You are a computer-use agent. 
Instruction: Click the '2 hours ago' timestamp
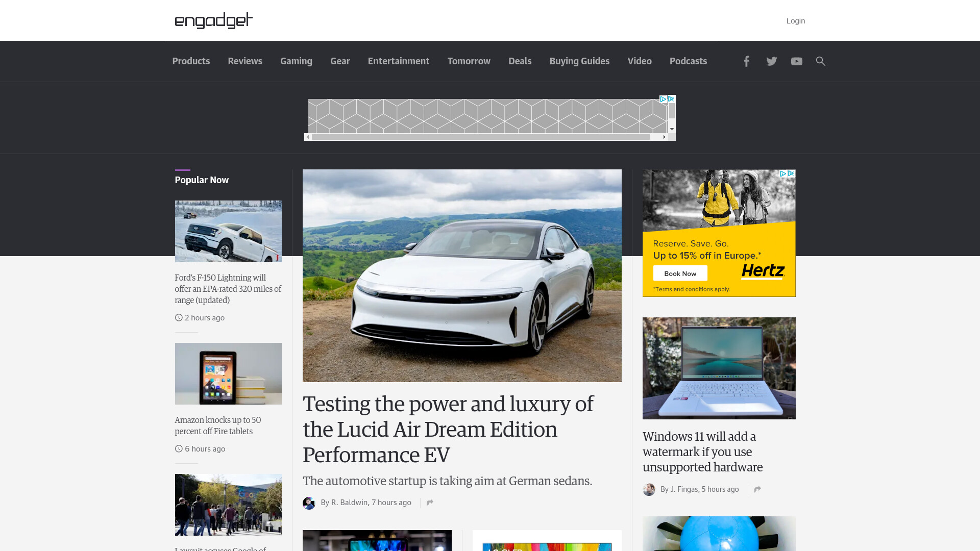tap(205, 318)
